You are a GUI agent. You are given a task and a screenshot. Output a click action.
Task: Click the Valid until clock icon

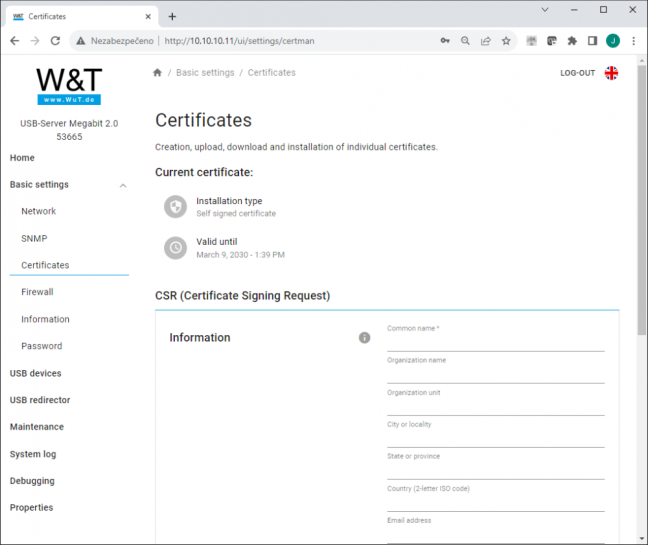coord(176,248)
